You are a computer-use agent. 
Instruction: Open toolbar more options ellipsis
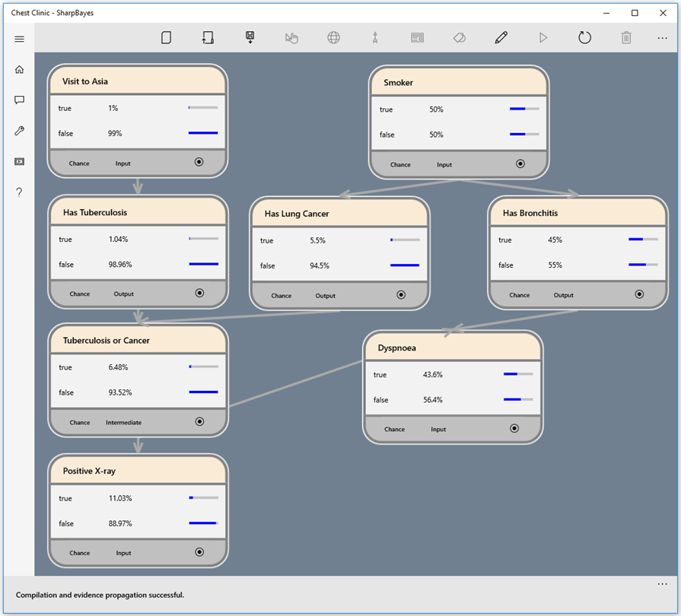[x=662, y=38]
